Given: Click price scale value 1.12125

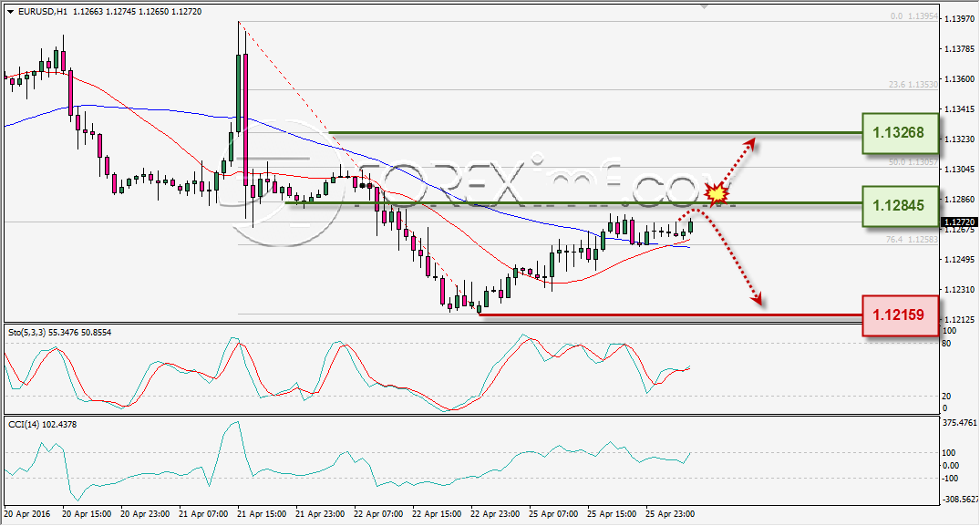Looking at the screenshot, I should [x=959, y=319].
